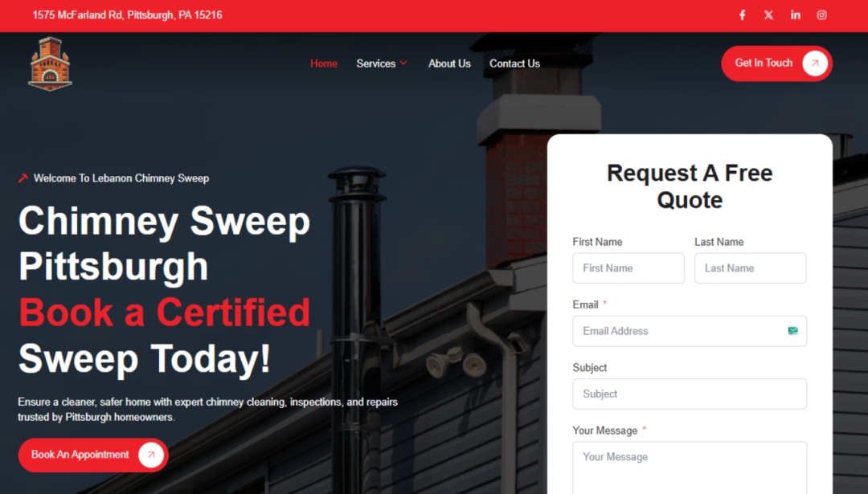Open the LinkedIn social icon
Viewport: 868px width, 494px height.
click(796, 15)
